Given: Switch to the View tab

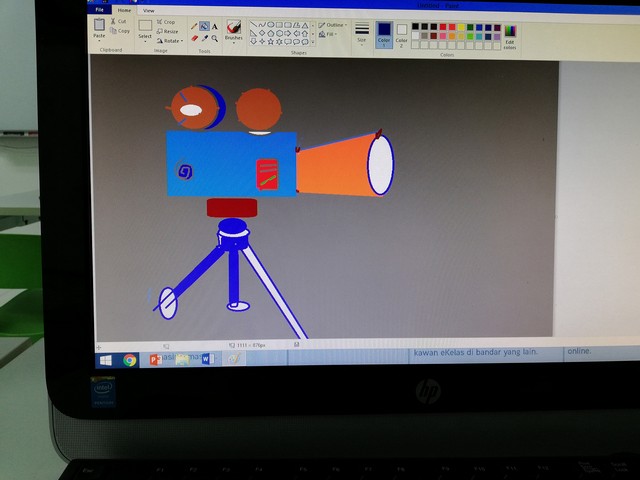Looking at the screenshot, I should click(149, 9).
